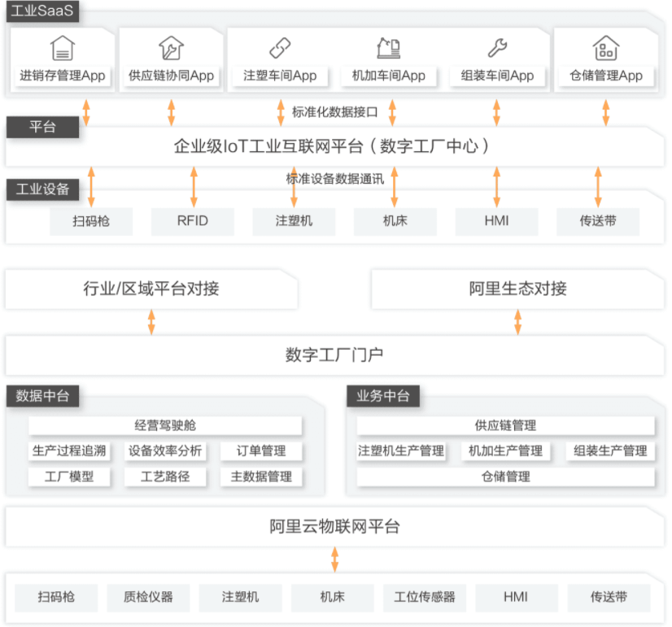This screenshot has width=672, height=627.
Task: Select 注塑机 in the 工业设备 row
Action: pyautogui.click(x=294, y=221)
